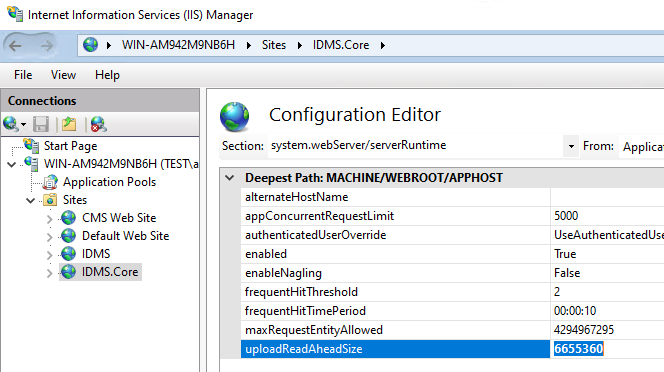Click the IIS Manager title bar icon
Image resolution: width=664 pixels, height=372 pixels.
click(15, 14)
